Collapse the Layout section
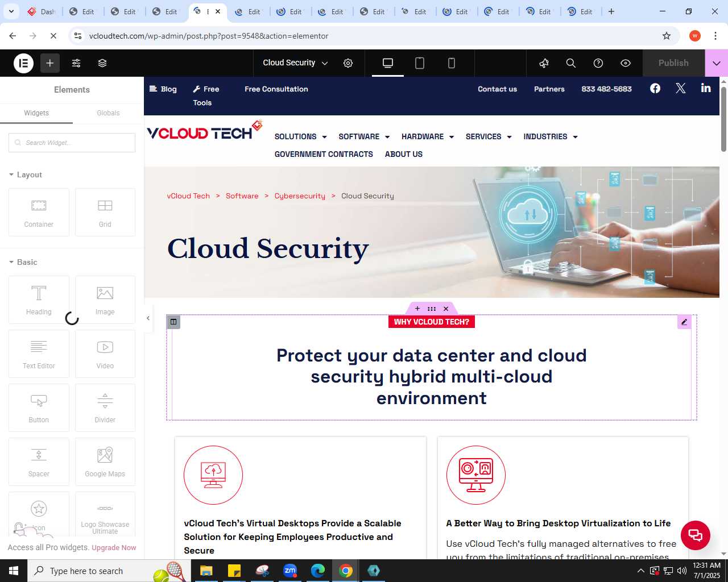The height and width of the screenshot is (582, 728). click(26, 174)
